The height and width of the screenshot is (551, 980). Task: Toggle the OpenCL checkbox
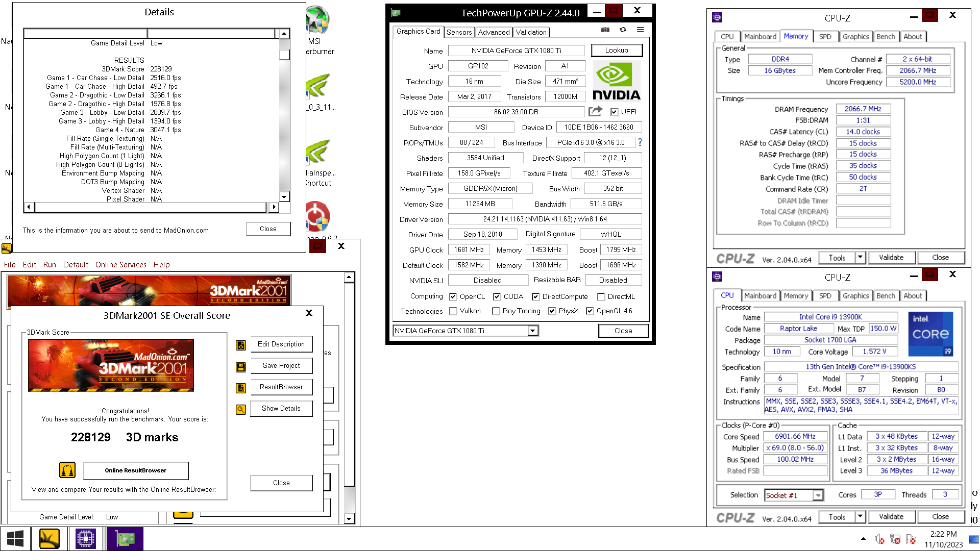[x=453, y=297]
